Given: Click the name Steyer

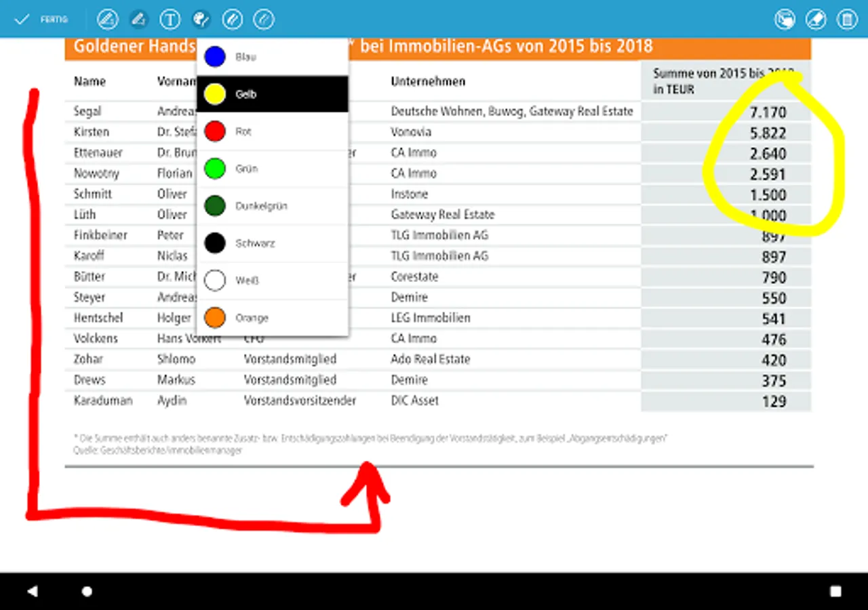Looking at the screenshot, I should pyautogui.click(x=90, y=298).
